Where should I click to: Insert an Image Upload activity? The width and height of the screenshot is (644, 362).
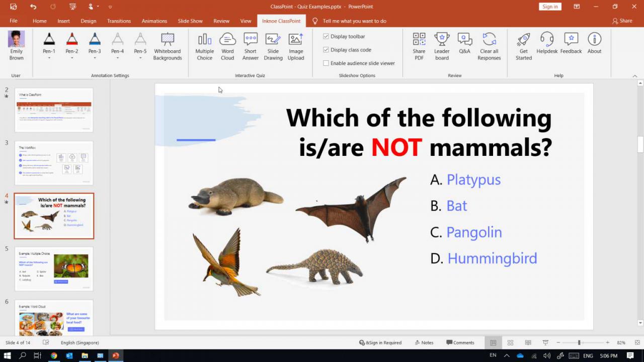point(296,46)
